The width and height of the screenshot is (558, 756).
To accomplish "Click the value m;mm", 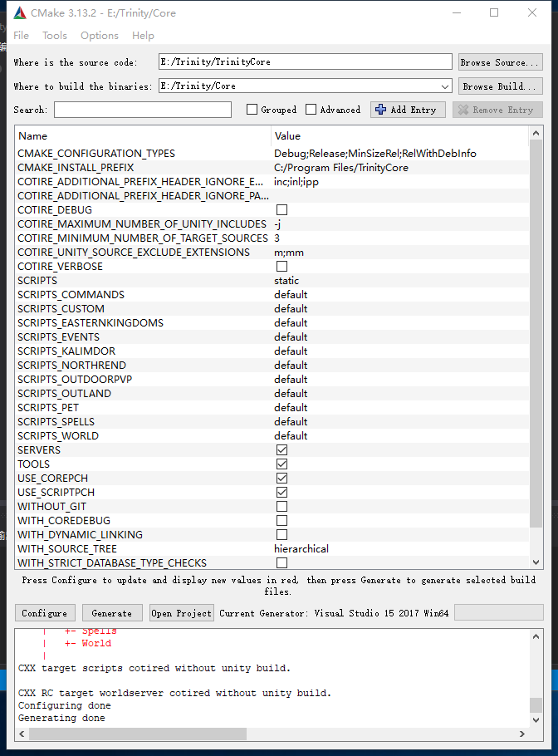I will coord(289,253).
